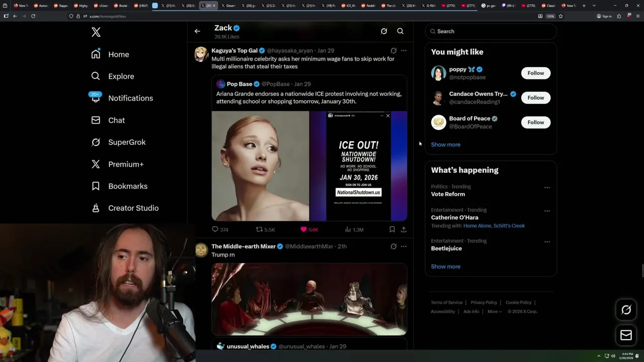Go back with profile back arrow
The height and width of the screenshot is (362, 644).
pos(197,31)
